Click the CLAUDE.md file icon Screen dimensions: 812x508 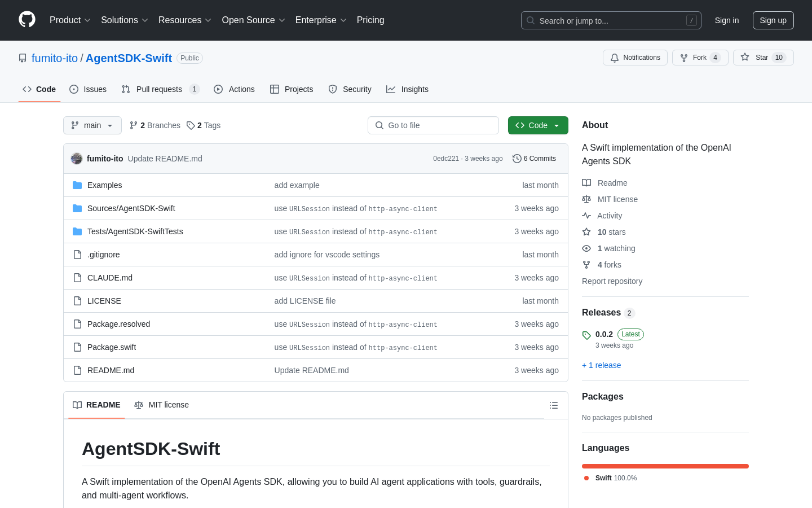click(77, 278)
